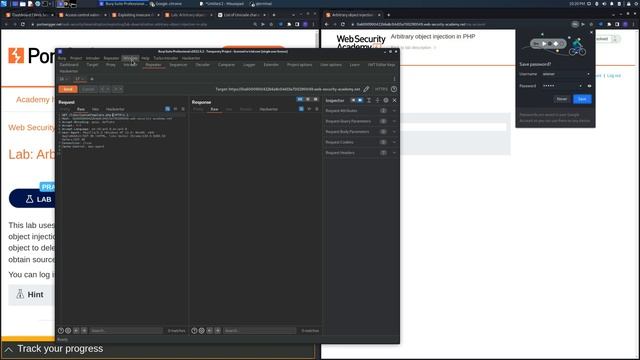Edit target with the pencil icon

pyautogui.click(x=366, y=89)
